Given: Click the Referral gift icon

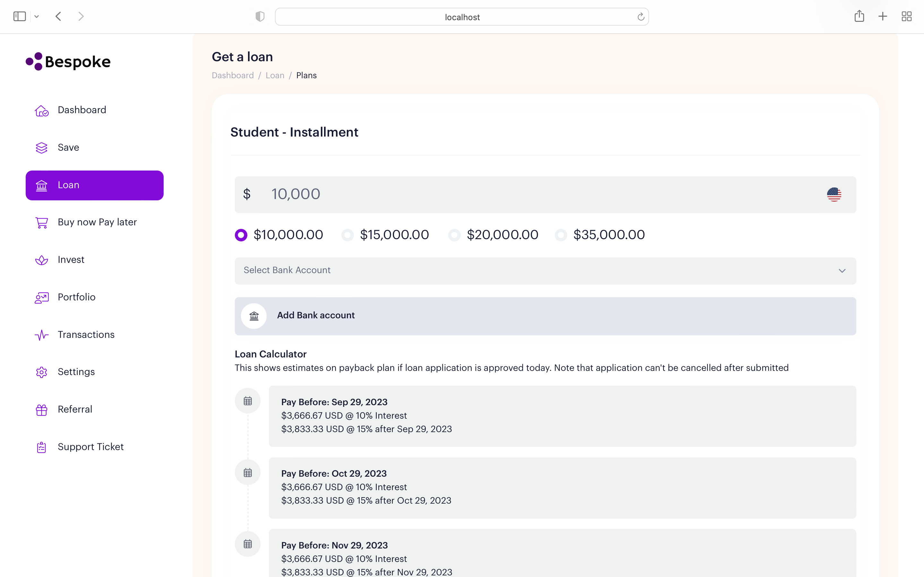Looking at the screenshot, I should point(42,409).
